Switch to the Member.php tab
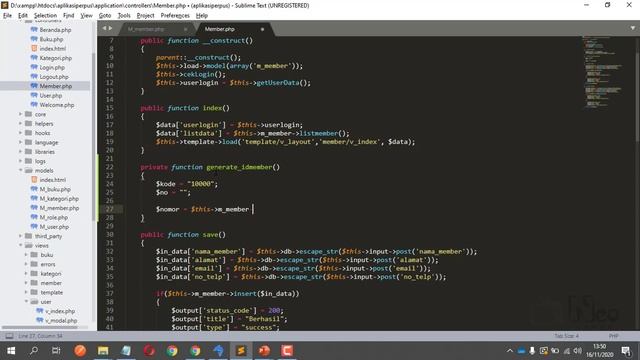 [x=220, y=29]
